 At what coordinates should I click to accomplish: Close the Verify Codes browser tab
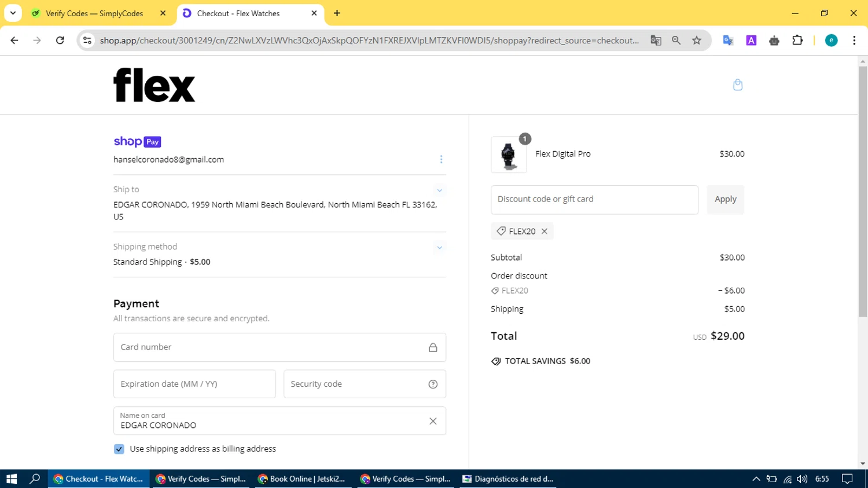click(x=163, y=13)
